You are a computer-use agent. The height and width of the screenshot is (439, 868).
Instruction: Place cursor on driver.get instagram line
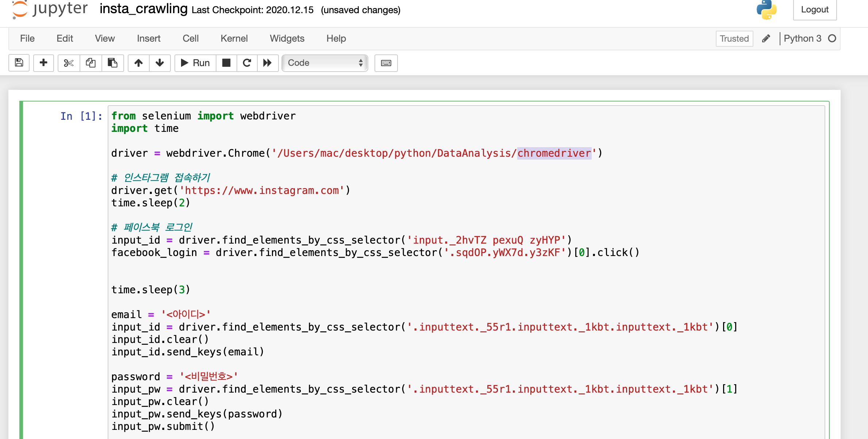coord(231,190)
